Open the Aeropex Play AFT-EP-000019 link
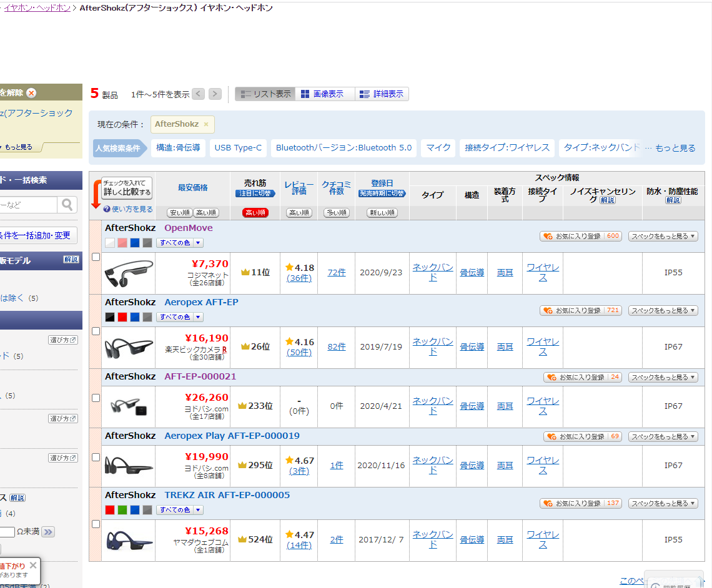 (232, 436)
